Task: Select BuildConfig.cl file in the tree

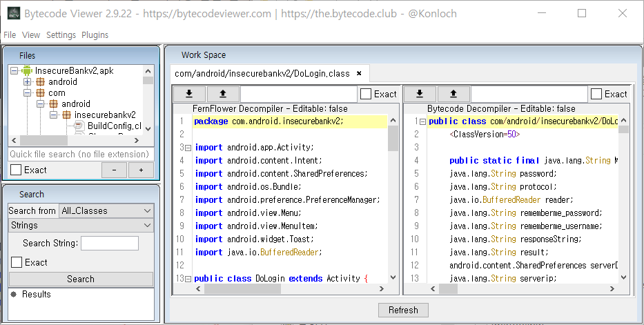Action: pyautogui.click(x=114, y=126)
